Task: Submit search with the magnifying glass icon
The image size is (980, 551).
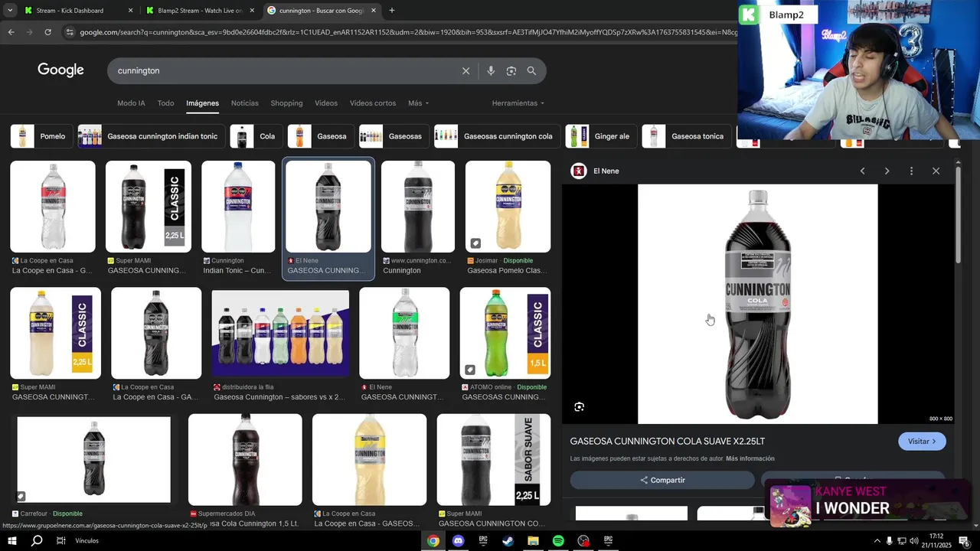Action: (531, 70)
